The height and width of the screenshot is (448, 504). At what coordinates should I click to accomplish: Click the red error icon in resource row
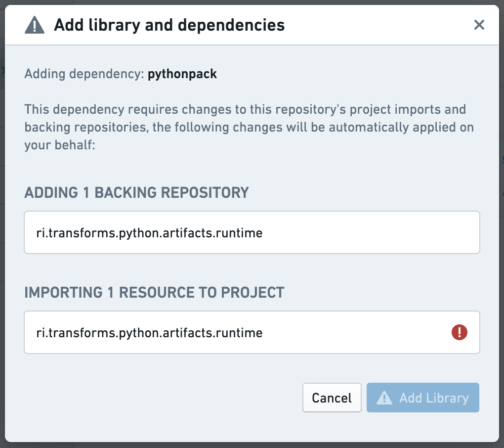459,332
